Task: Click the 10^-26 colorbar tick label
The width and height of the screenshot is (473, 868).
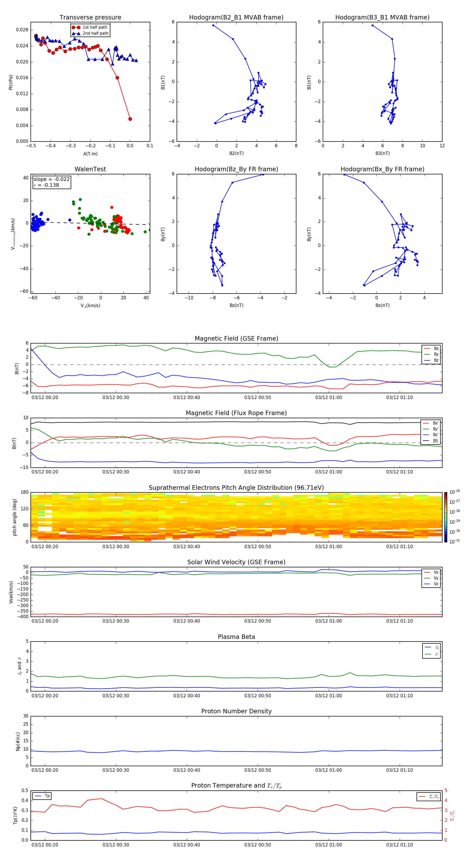Action: tap(455, 492)
